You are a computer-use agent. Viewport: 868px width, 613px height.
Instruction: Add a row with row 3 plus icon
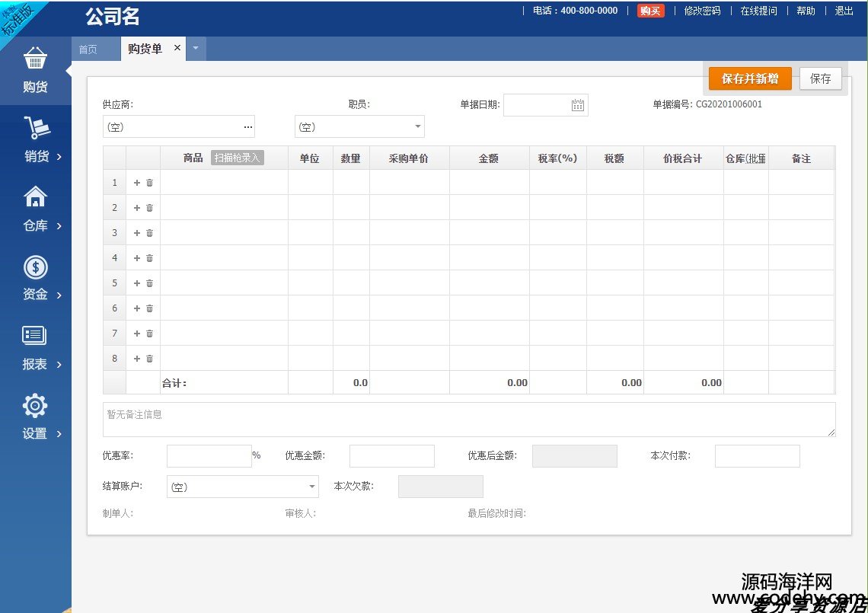(137, 233)
